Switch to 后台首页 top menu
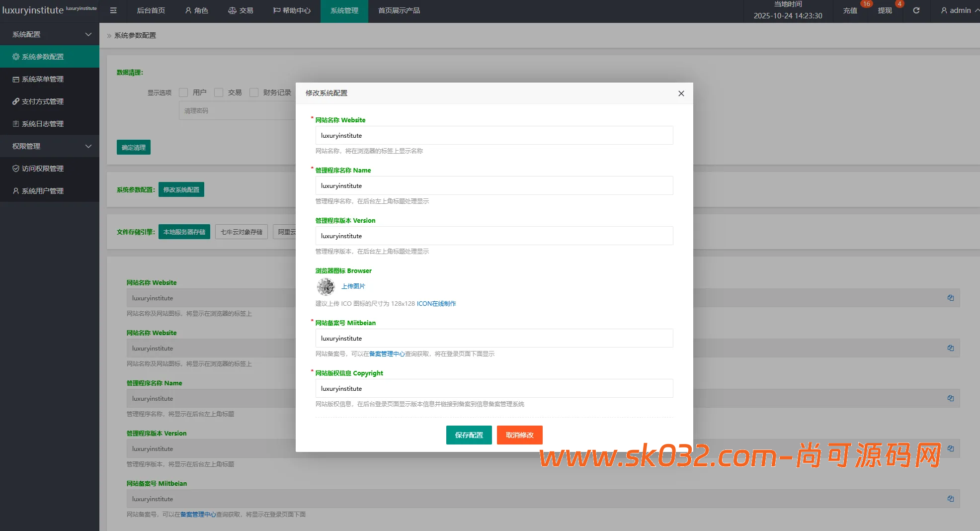This screenshot has width=980, height=531. (151, 10)
